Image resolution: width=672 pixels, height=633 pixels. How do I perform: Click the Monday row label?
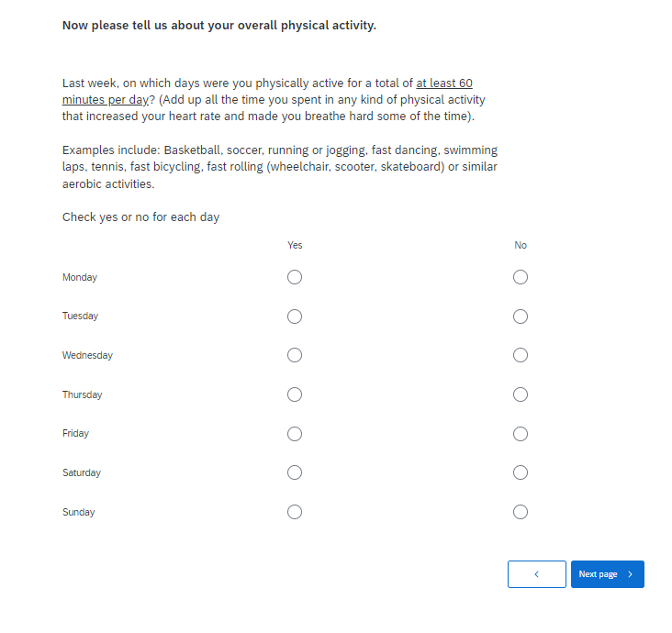[x=80, y=277]
